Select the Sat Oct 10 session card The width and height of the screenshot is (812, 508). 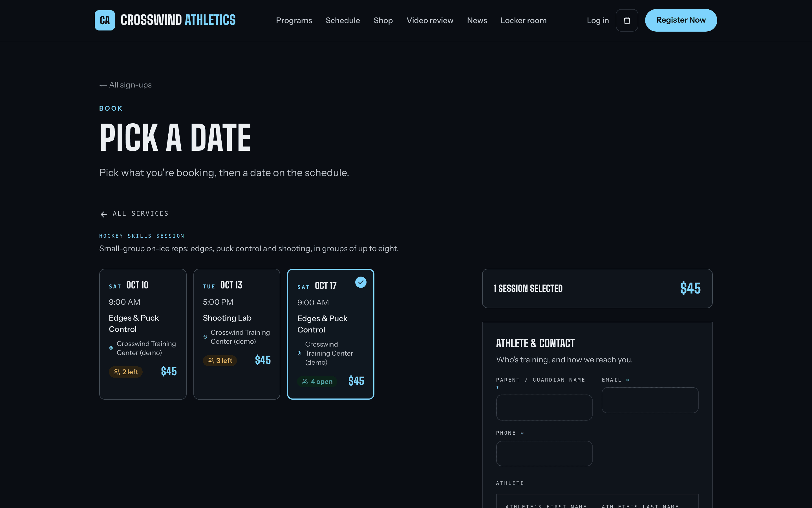coord(143,334)
